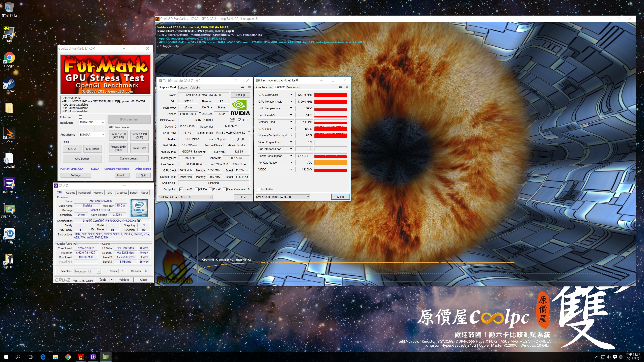The height and width of the screenshot is (362, 644).
Task: Toggle the CUDA checkbox
Action: 197,189
